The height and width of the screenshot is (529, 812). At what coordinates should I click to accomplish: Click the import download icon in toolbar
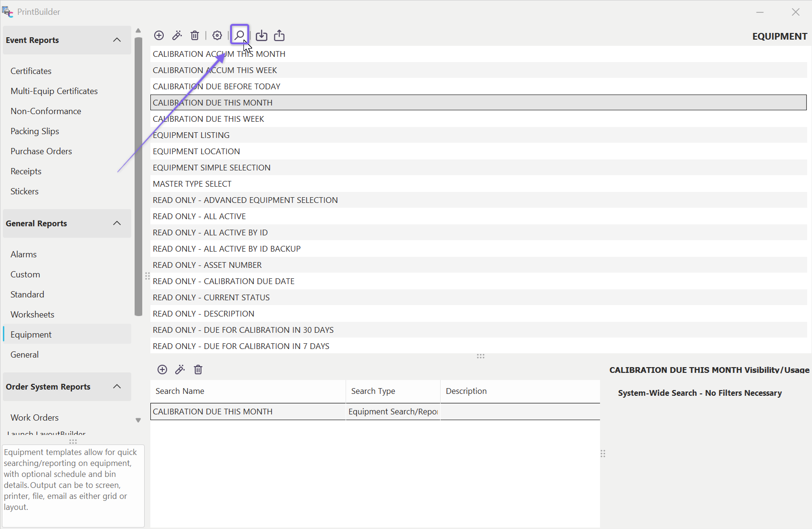pyautogui.click(x=262, y=35)
